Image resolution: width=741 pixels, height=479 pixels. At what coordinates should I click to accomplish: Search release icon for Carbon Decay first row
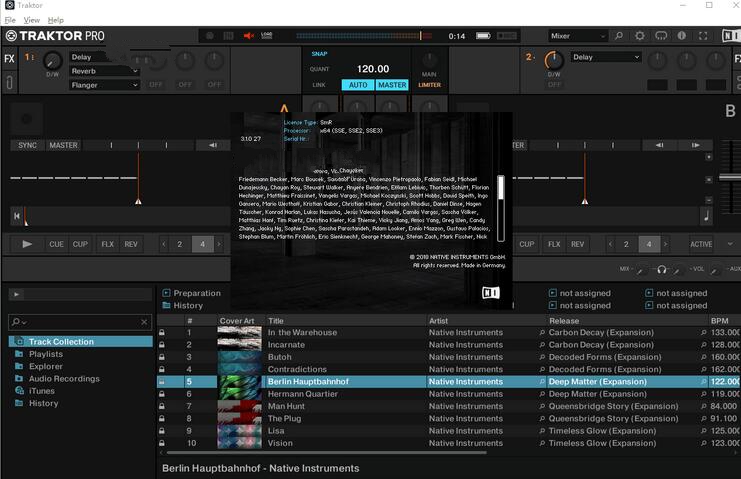click(x=704, y=333)
